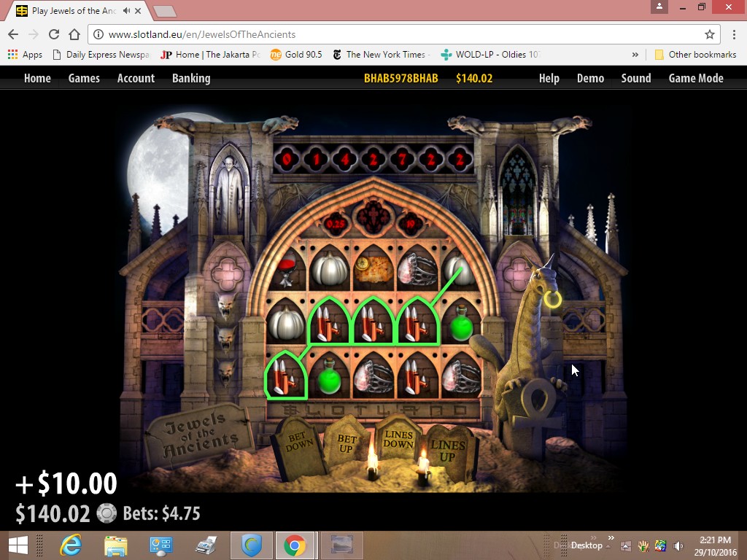This screenshot has width=747, height=560.
Task: Open a new browser tab
Action: (165, 10)
